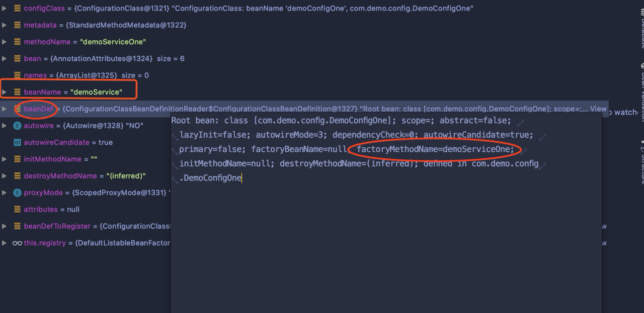Click the field icon beside names
The height and width of the screenshot is (313, 644).
17,75
